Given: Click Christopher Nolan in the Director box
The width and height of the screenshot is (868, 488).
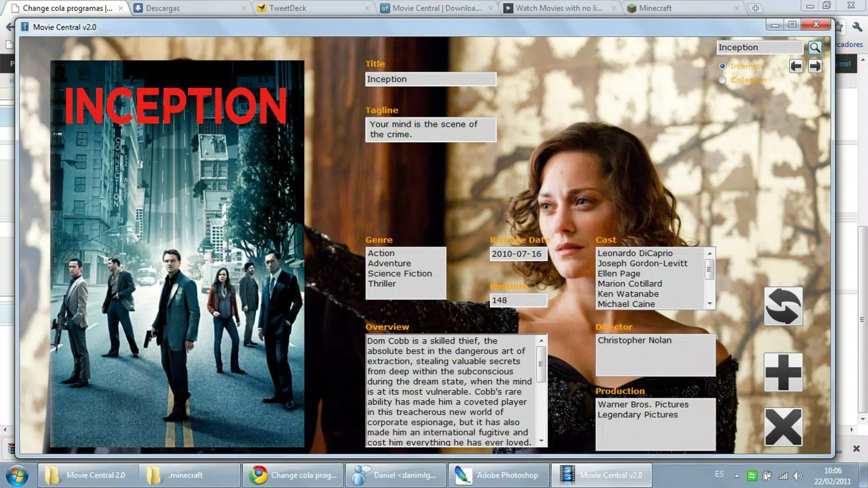Looking at the screenshot, I should [634, 340].
